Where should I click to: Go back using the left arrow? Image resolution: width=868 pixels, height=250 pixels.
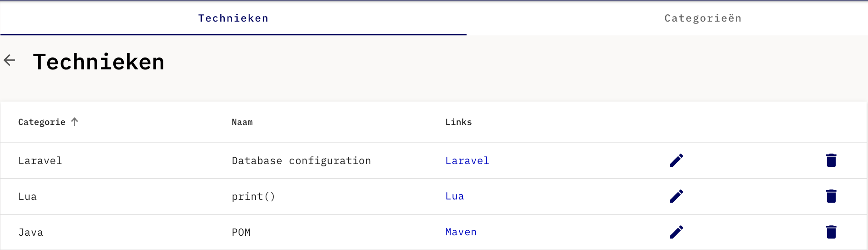[10, 60]
